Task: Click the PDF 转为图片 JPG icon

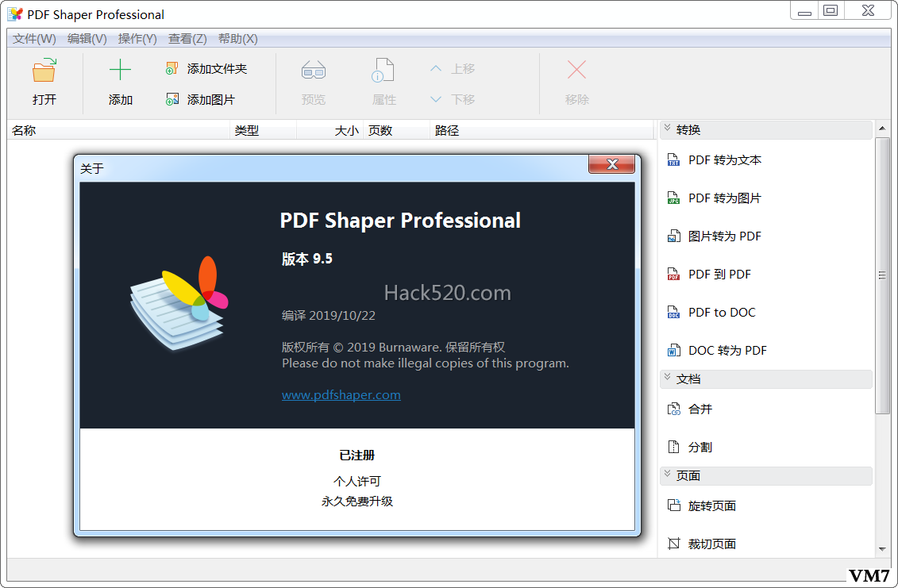Action: [x=673, y=198]
